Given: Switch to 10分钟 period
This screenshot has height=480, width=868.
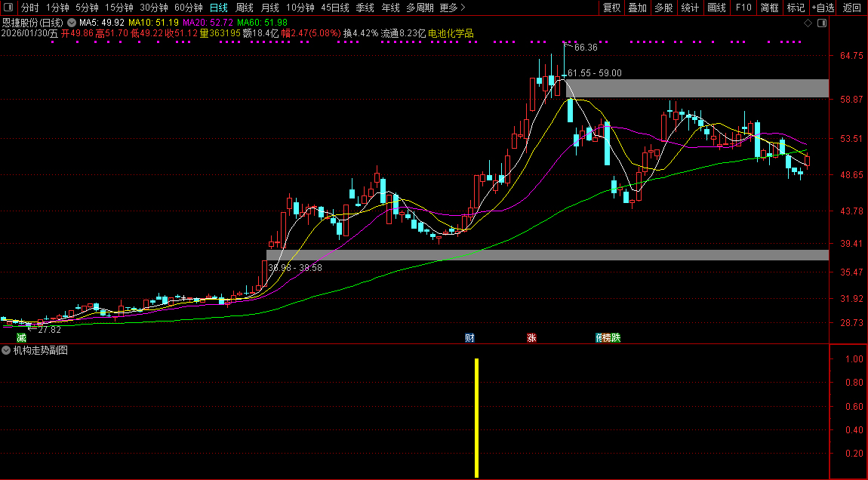Looking at the screenshot, I should tap(300, 8).
